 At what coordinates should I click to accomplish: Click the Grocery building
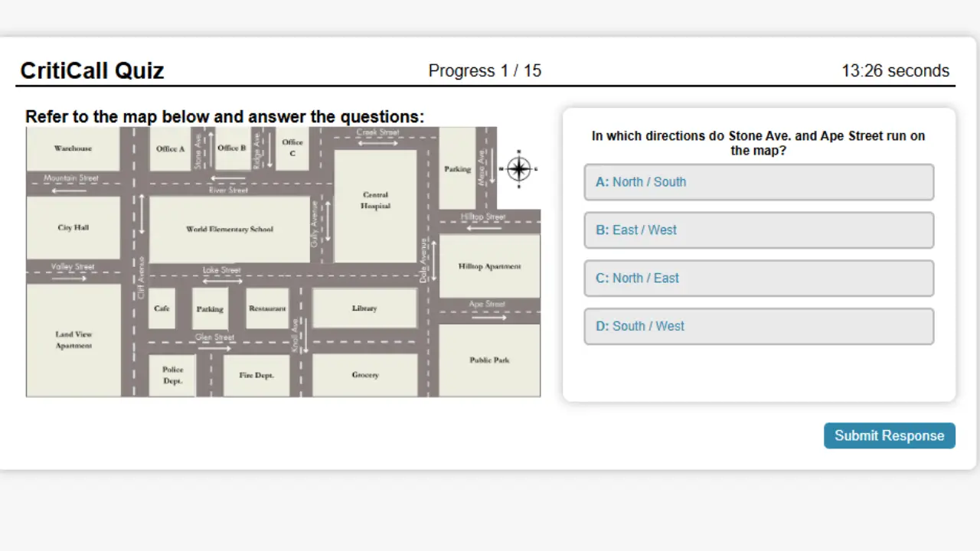365,375
